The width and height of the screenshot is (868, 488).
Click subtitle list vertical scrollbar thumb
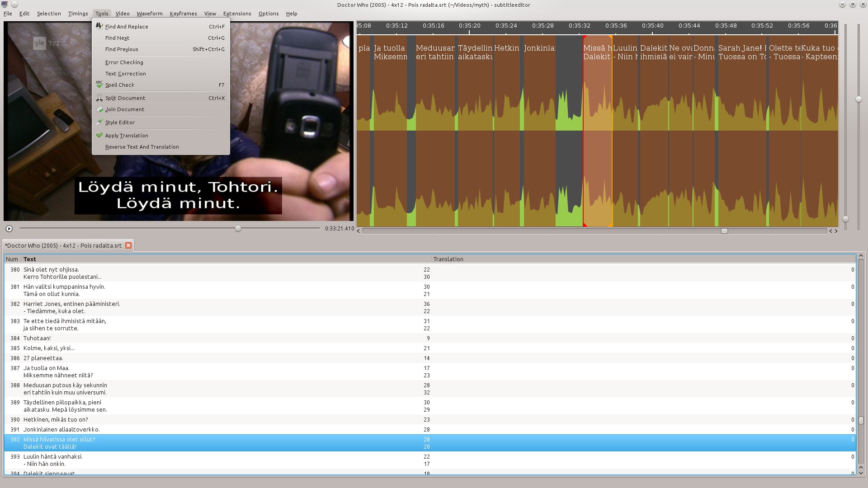(861, 420)
